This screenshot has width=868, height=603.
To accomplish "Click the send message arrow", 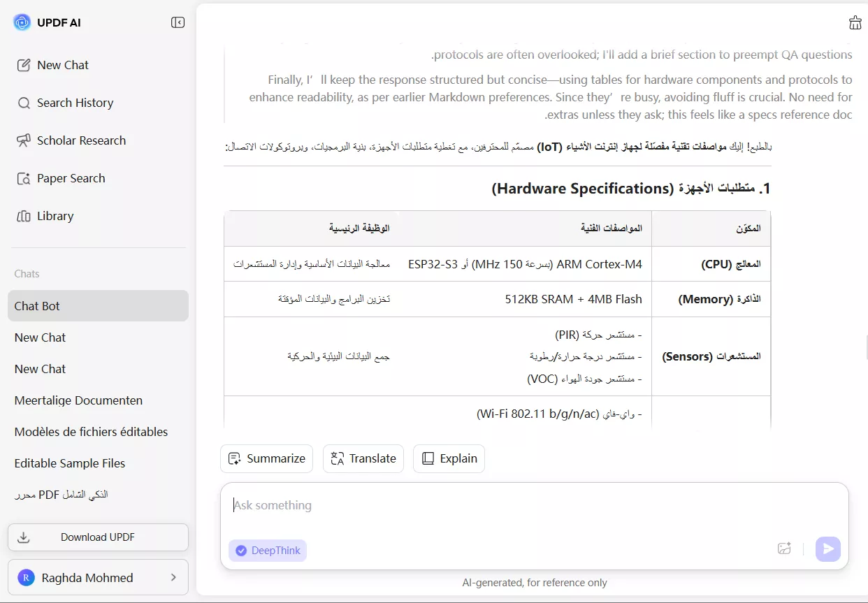I will 827,549.
